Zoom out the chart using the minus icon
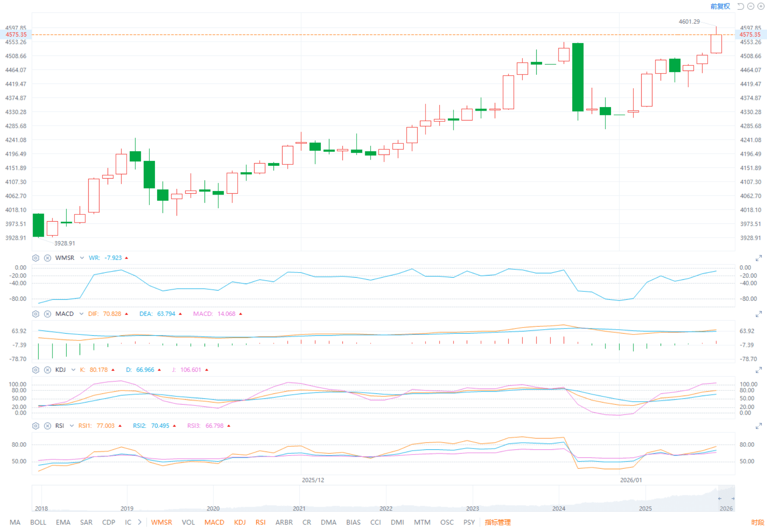The height and width of the screenshot is (532, 767). point(751,6)
